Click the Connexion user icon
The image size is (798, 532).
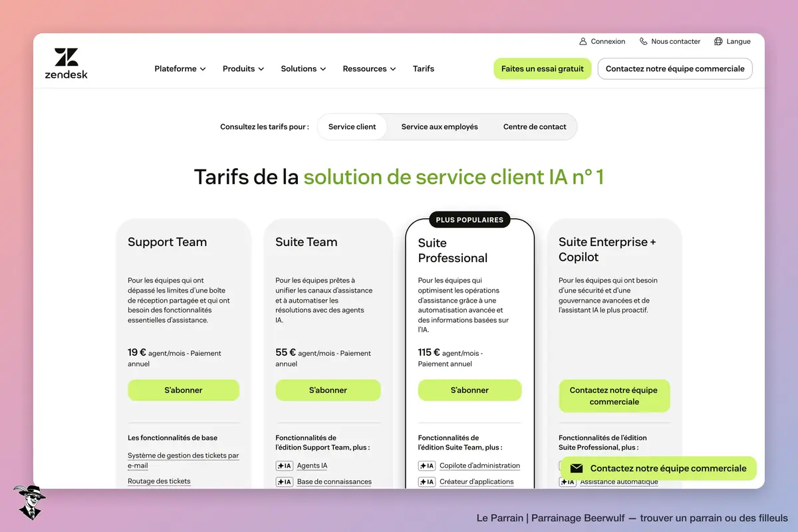[x=583, y=41]
